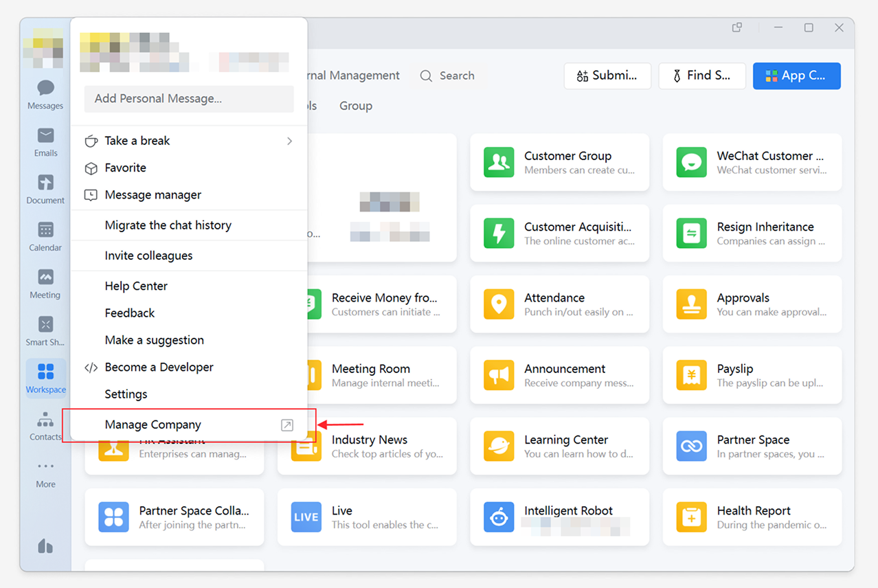This screenshot has width=878, height=588.
Task: Open Emails from the sidebar
Action: tap(45, 142)
